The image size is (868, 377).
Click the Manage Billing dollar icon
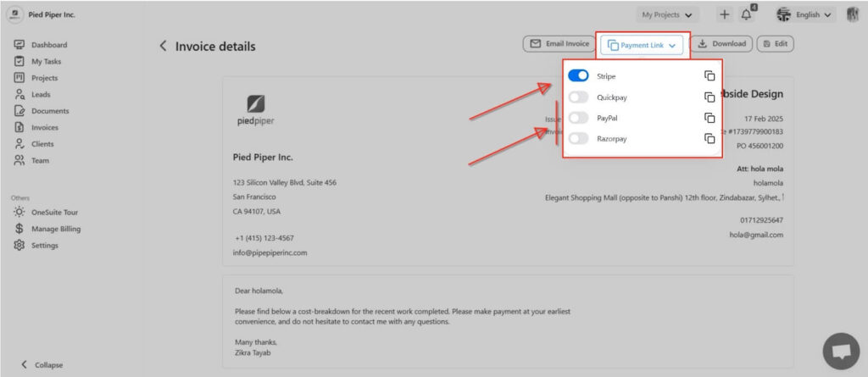coord(19,229)
